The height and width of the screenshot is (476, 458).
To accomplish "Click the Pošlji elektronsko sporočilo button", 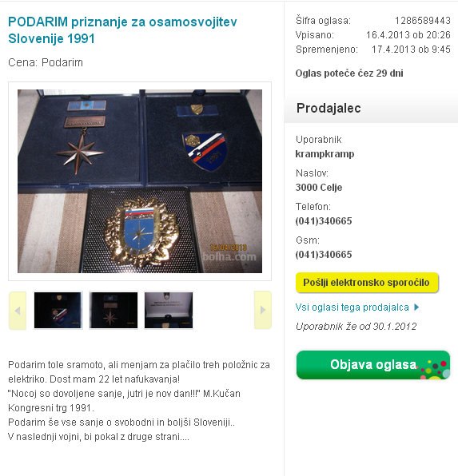I will 367,283.
